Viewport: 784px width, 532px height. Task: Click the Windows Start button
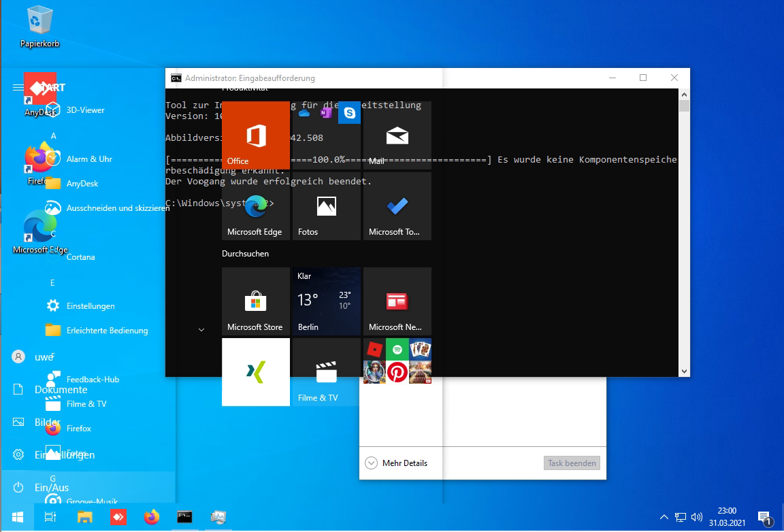point(18,517)
